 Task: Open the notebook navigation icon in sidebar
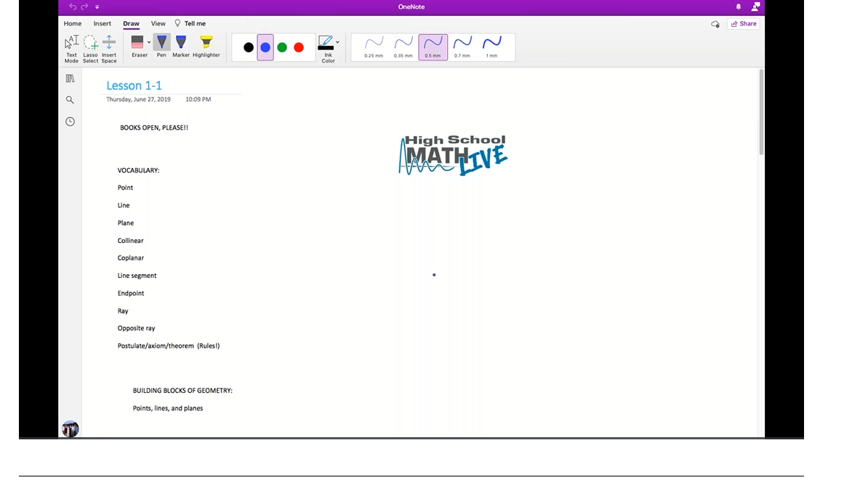tap(70, 79)
